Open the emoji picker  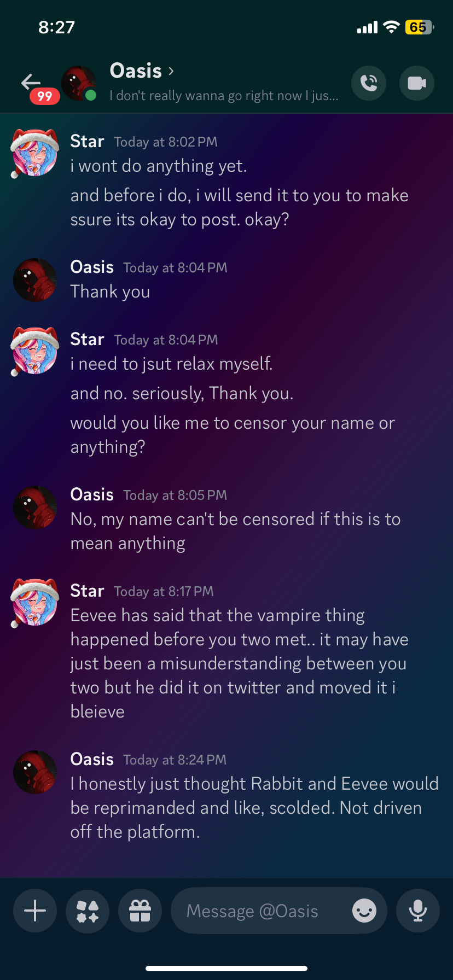point(364,911)
